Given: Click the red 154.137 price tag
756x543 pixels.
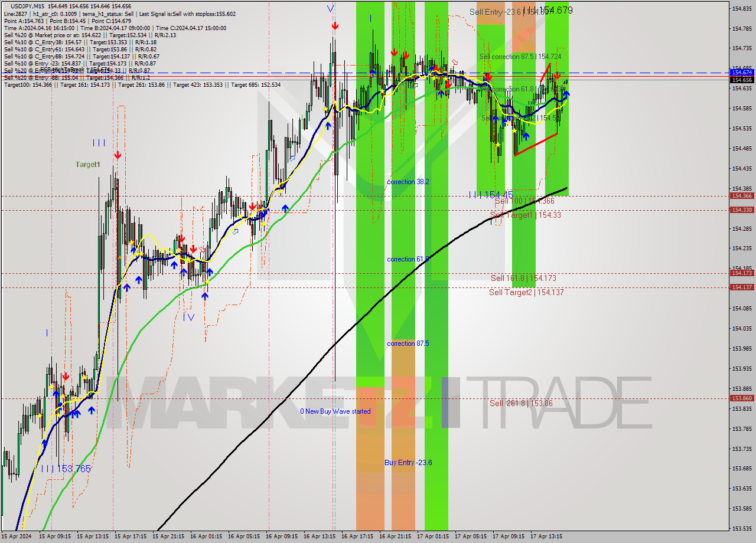Looking at the screenshot, I should point(742,287).
